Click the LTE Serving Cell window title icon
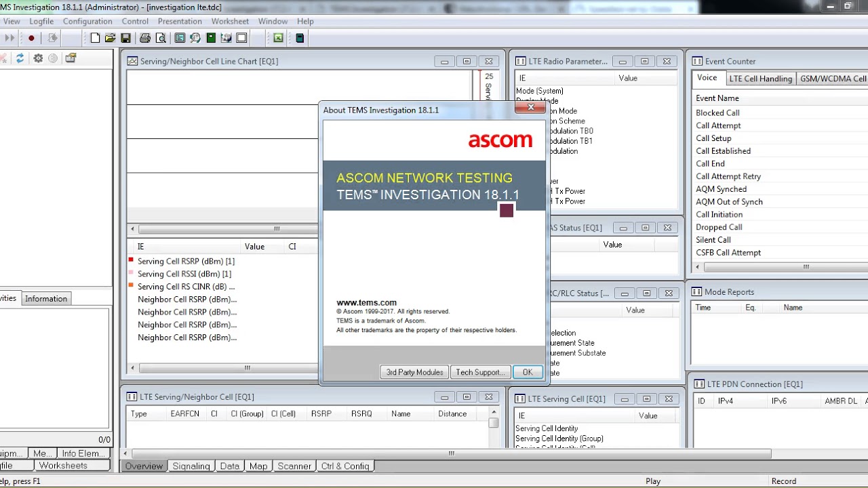Image resolution: width=868 pixels, height=488 pixels. pyautogui.click(x=520, y=399)
